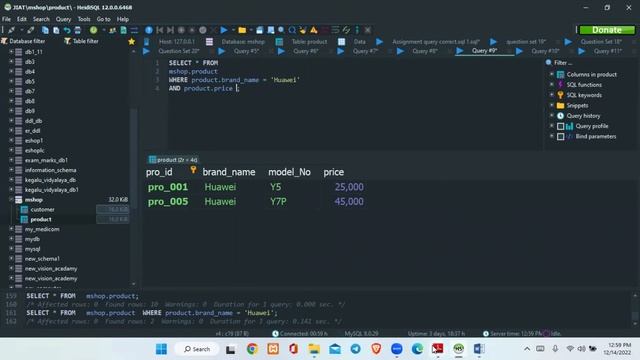Go to first row toolbar icon
Screen dimensions: 640x360
pos(160,30)
